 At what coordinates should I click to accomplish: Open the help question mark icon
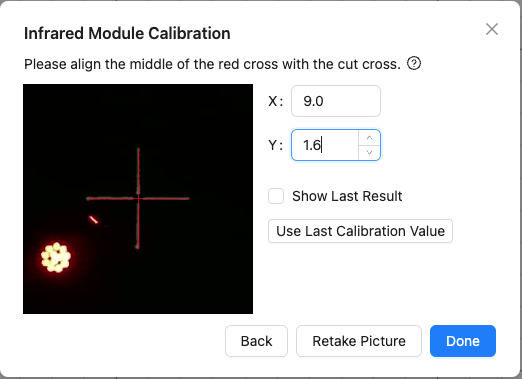tap(414, 63)
